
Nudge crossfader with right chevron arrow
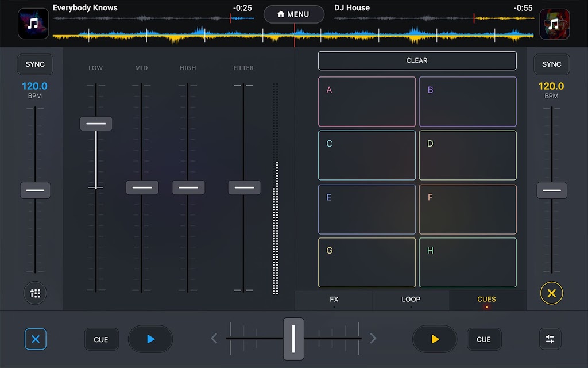[x=373, y=339]
